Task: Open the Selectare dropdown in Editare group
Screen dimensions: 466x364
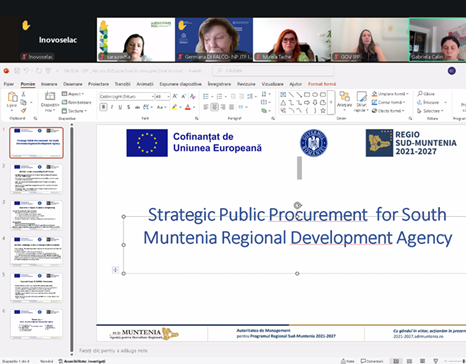Action: (x=430, y=111)
